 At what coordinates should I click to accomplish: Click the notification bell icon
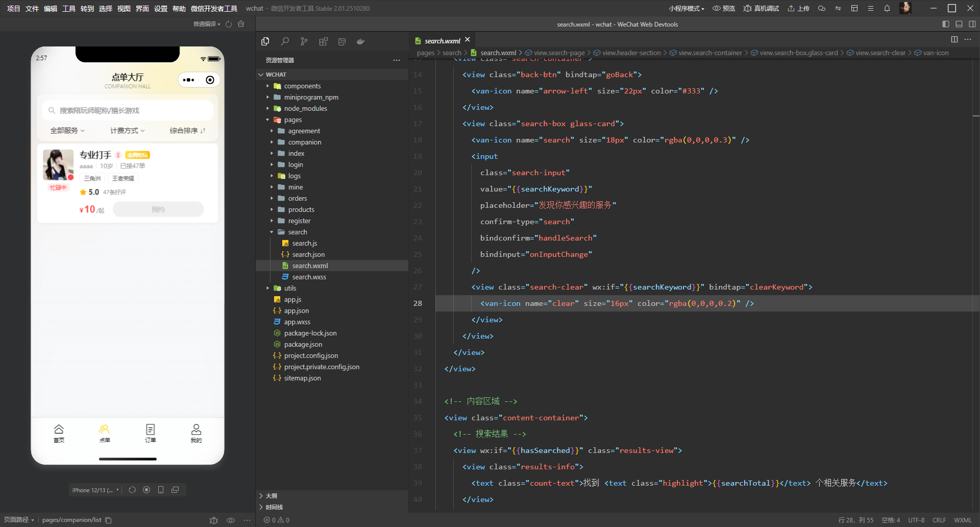click(x=887, y=8)
